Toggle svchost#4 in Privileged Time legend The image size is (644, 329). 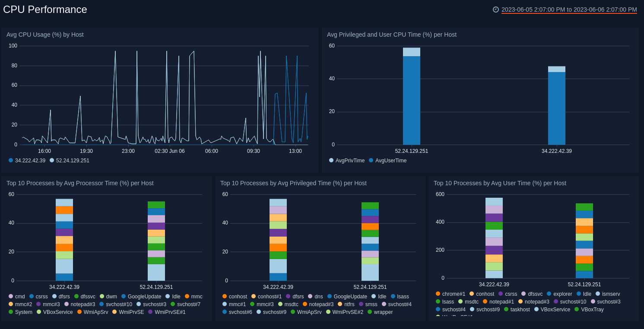pos(397,304)
